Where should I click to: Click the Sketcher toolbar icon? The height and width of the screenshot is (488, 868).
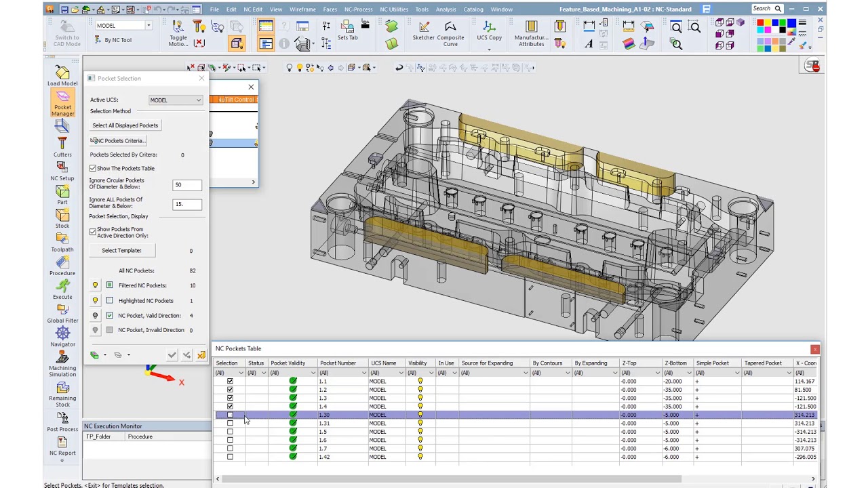click(x=424, y=28)
